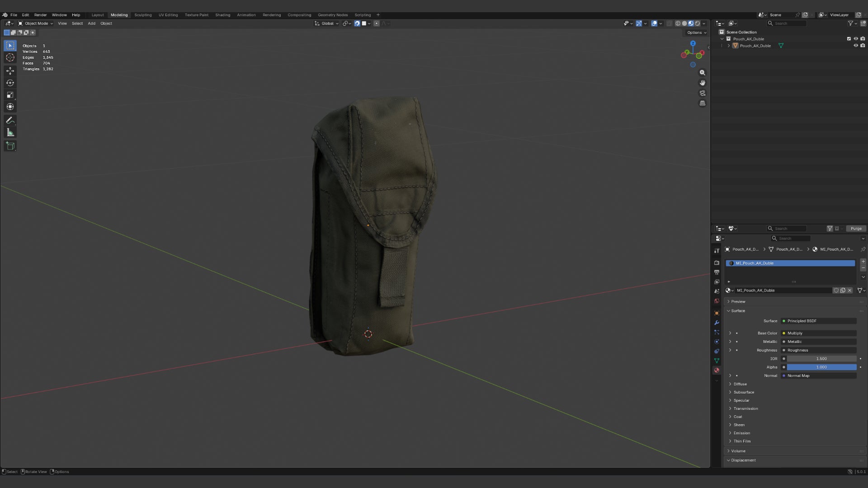Select the Rotate tool

point(10,83)
